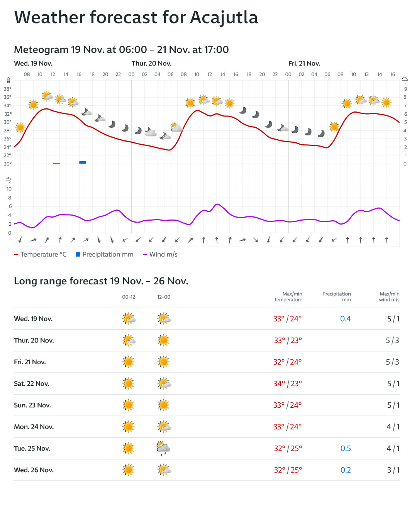417x532 pixels.
Task: Click the rain shower icon for Tue. 25 Nov.
Action: pos(163,448)
